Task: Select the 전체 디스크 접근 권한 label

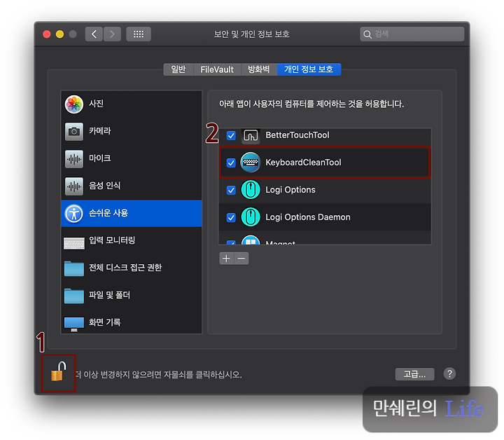Action: click(x=125, y=268)
